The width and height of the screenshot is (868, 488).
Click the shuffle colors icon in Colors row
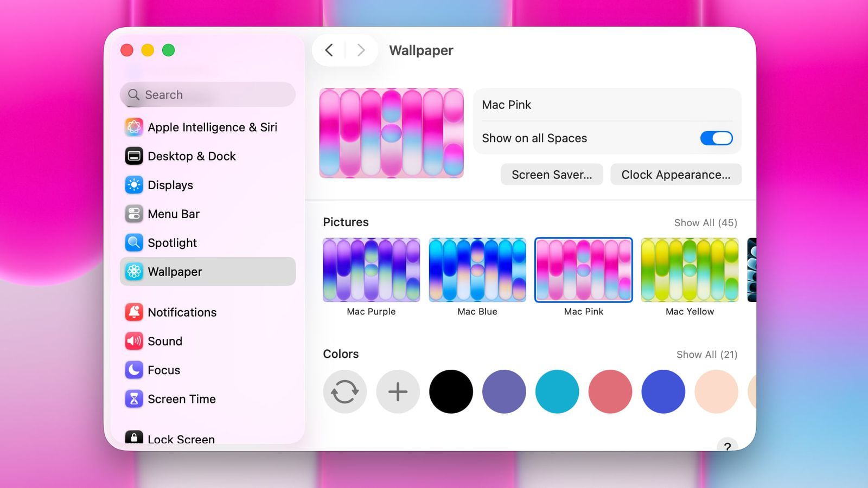(345, 391)
